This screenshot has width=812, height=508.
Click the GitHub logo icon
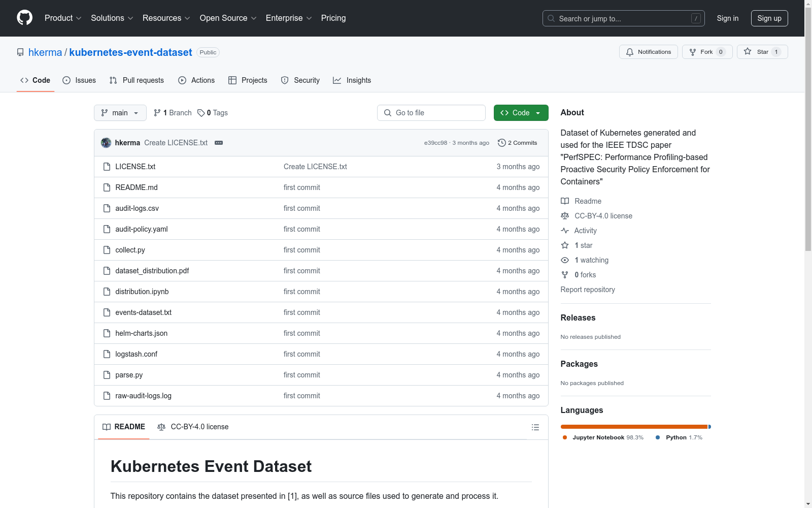[x=24, y=18]
